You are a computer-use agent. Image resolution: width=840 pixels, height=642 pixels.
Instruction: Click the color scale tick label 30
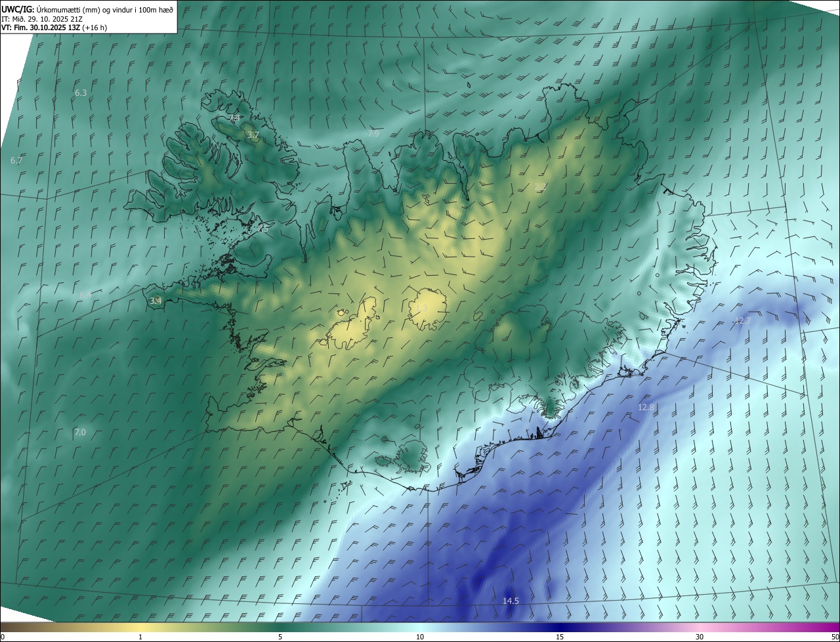click(x=700, y=637)
